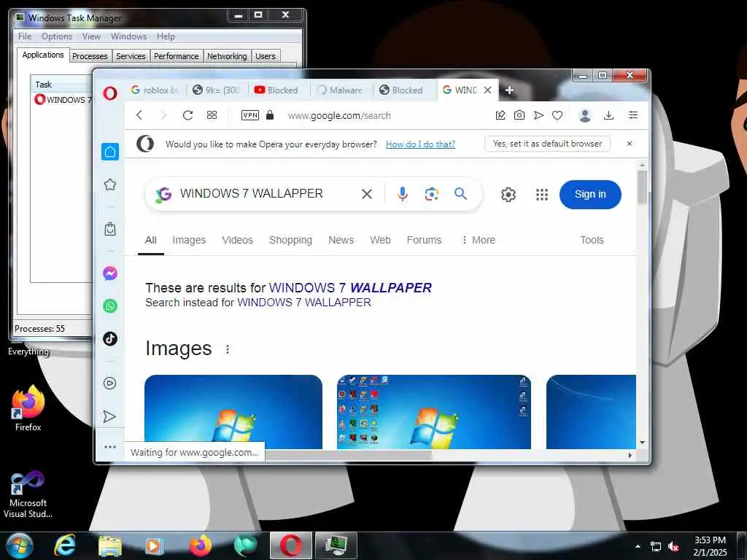The image size is (747, 560).
Task: Open second wallpaper thumbnail with desktop icons
Action: pyautogui.click(x=434, y=412)
